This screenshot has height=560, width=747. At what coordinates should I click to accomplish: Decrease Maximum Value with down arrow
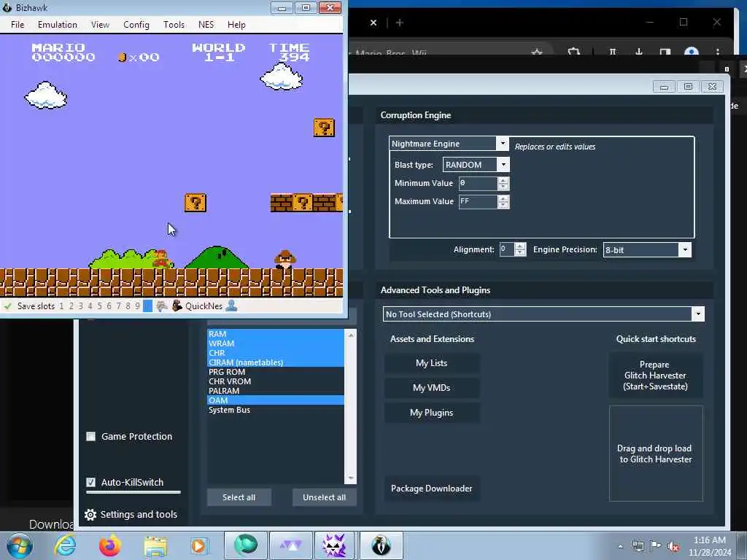pos(503,205)
